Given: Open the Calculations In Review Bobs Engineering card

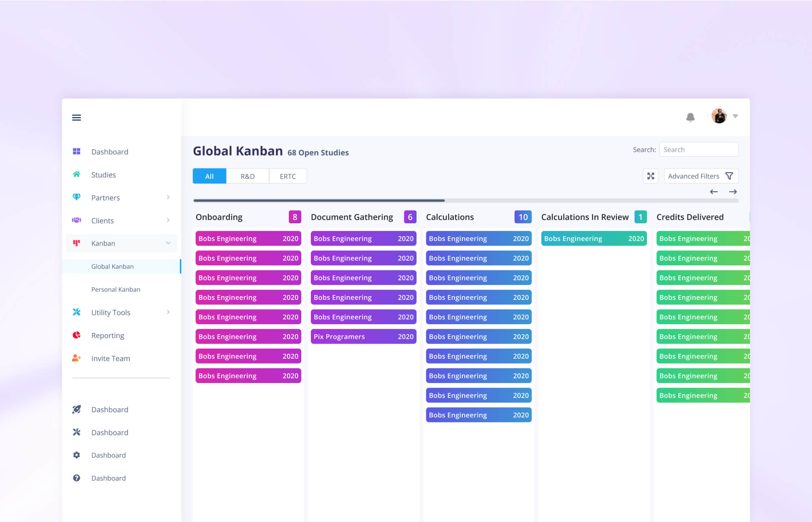Looking at the screenshot, I should pos(594,238).
